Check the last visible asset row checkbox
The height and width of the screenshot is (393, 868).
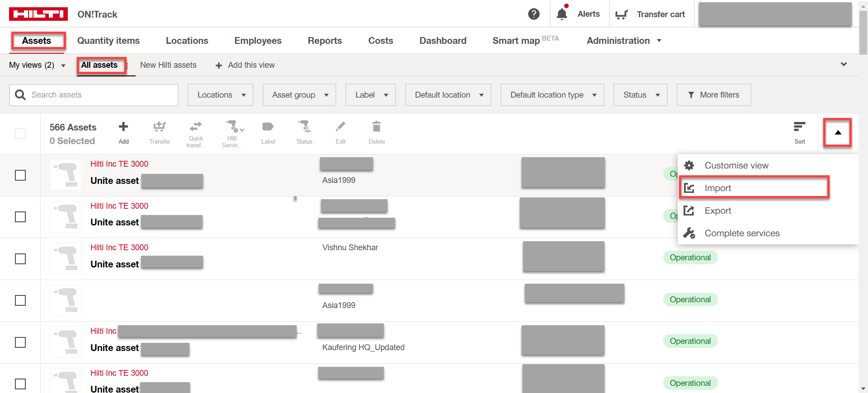20,384
